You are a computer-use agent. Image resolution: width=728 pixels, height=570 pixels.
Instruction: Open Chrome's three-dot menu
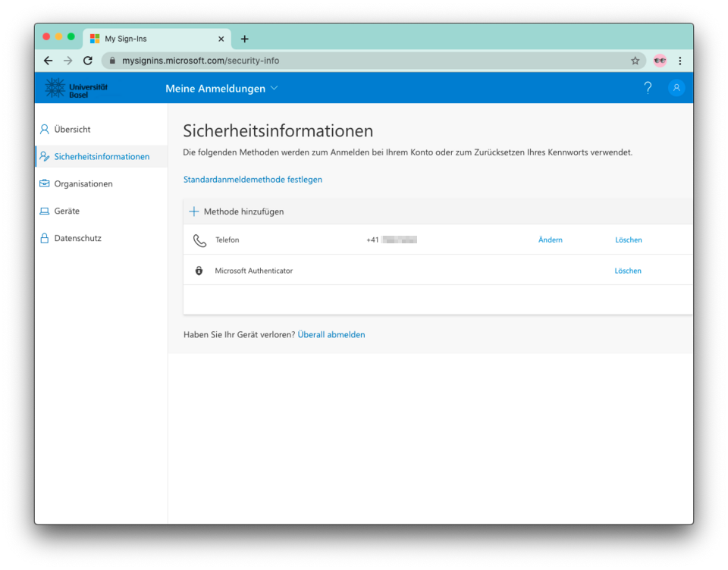coord(679,61)
